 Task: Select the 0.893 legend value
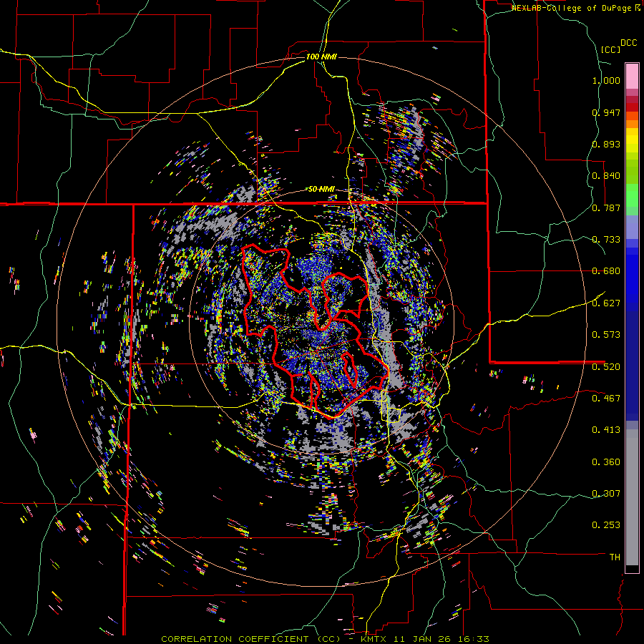pos(606,144)
